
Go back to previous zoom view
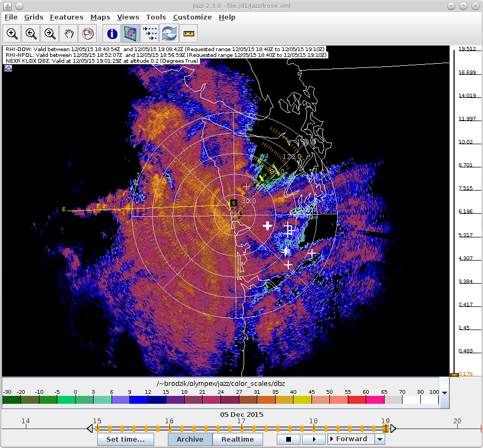click(31, 34)
